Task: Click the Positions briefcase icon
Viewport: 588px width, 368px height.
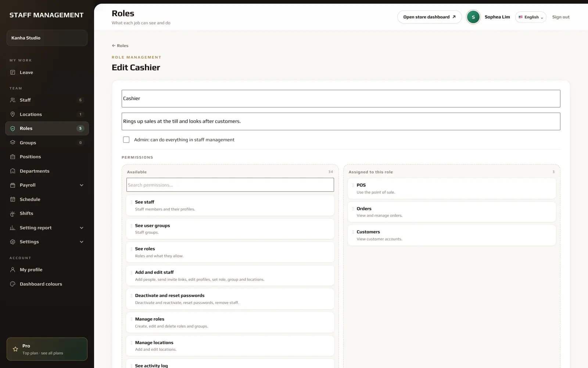Action: [12, 157]
